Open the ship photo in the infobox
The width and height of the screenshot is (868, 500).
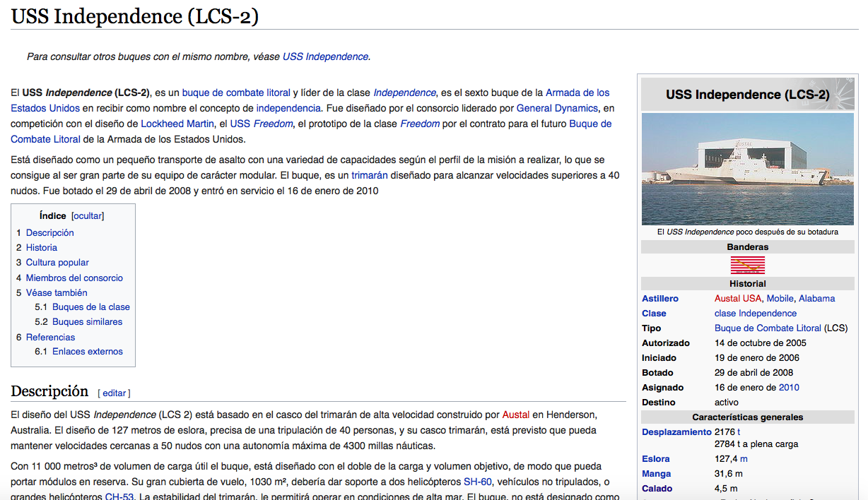pos(748,169)
